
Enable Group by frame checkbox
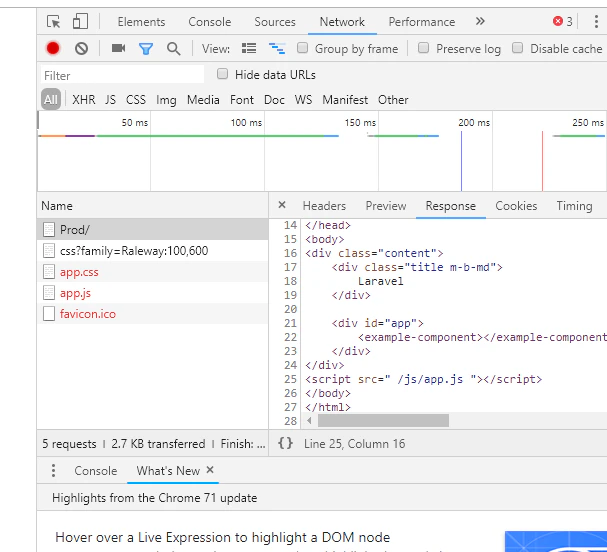pos(302,48)
